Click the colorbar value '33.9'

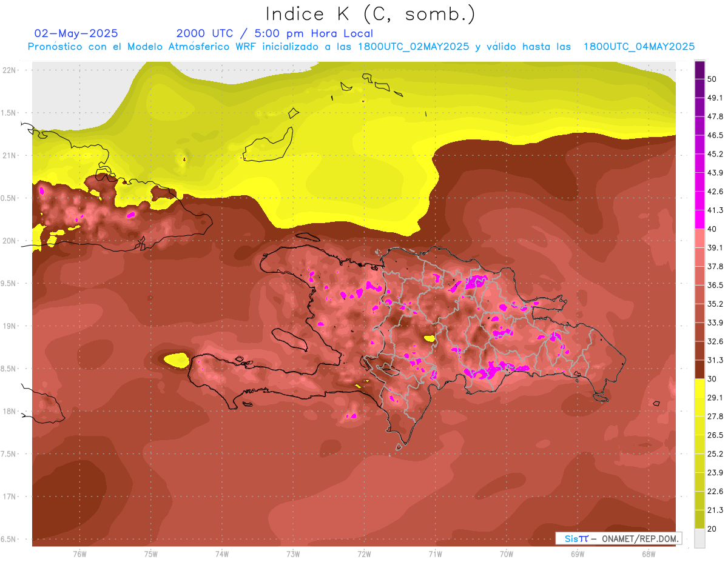coord(715,323)
